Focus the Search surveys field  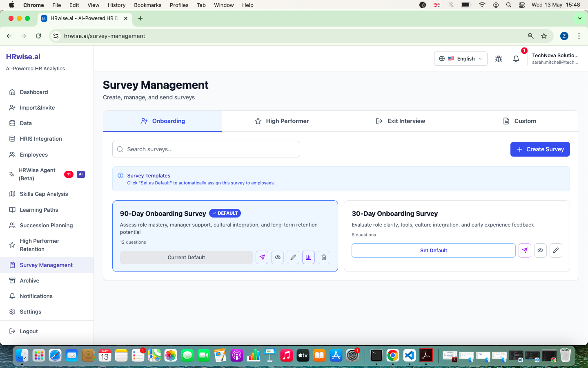tap(206, 149)
